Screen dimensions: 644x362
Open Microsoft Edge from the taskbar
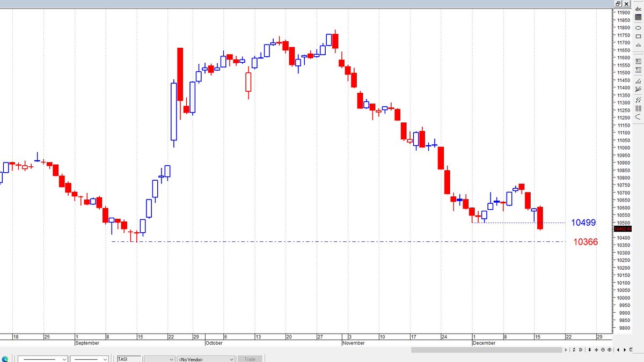click(5, 358)
